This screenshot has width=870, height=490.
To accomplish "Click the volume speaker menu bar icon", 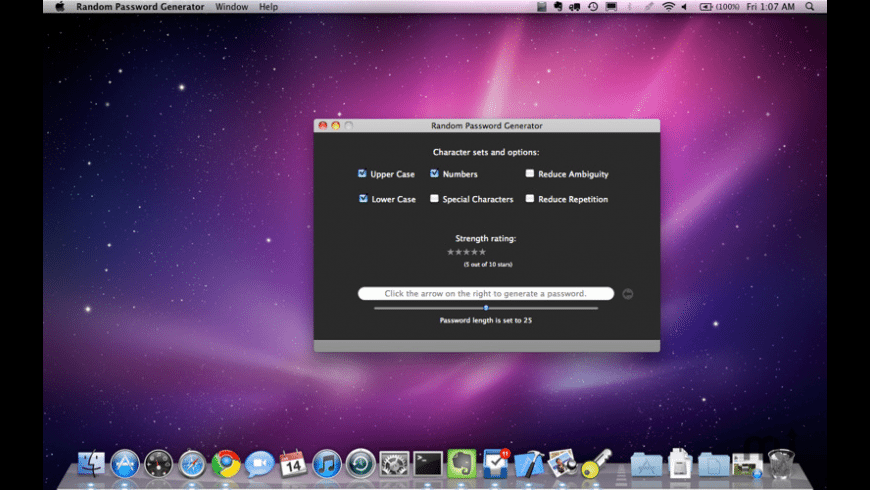I will pyautogui.click(x=685, y=7).
